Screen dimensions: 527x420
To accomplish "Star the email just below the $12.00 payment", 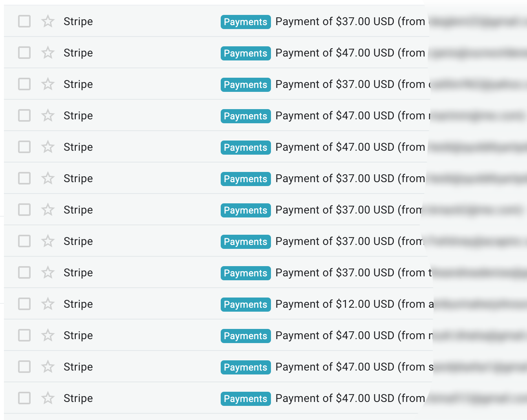I will [48, 335].
